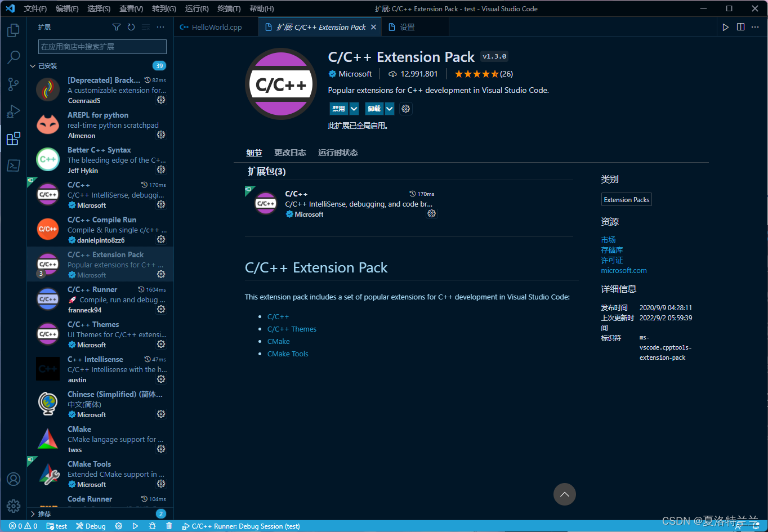Open manage gear for C/C++ Compile Run
Viewport: 768px width, 532px height.
[x=161, y=239]
